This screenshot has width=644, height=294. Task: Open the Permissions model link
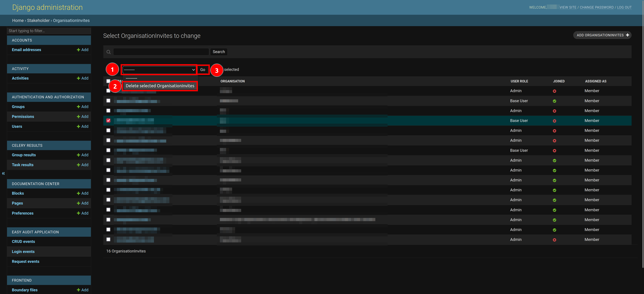pos(23,117)
